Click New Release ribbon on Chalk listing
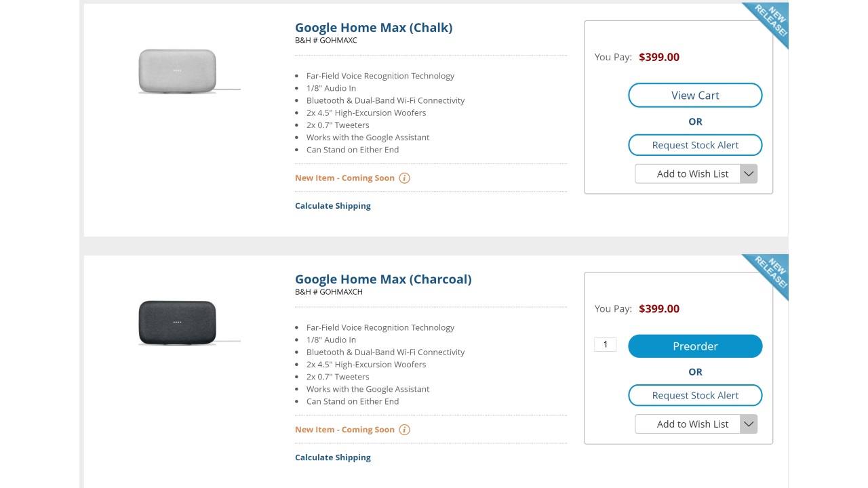The image size is (868, 488). [x=770, y=23]
